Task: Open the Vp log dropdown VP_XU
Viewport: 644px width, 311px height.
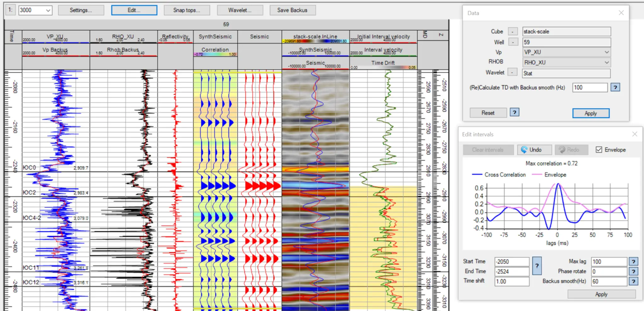Action: pyautogui.click(x=566, y=52)
